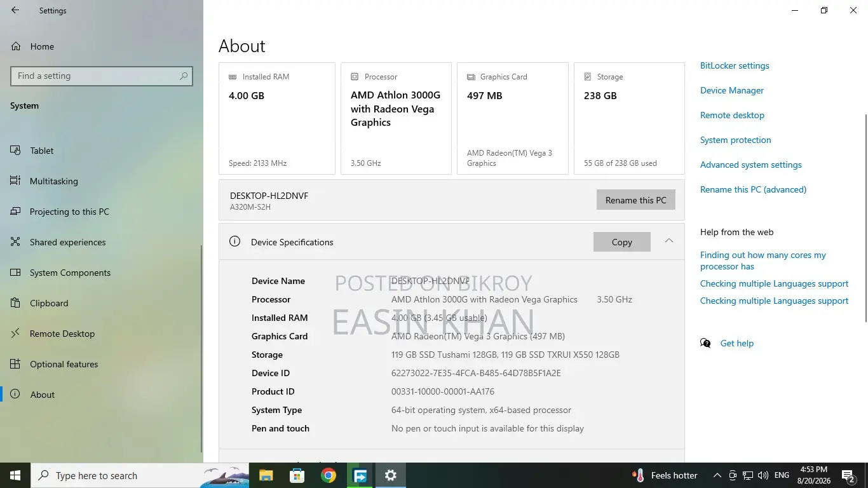Click the Multitasking icon in sidebar
This screenshot has height=488, width=868.
16,181
